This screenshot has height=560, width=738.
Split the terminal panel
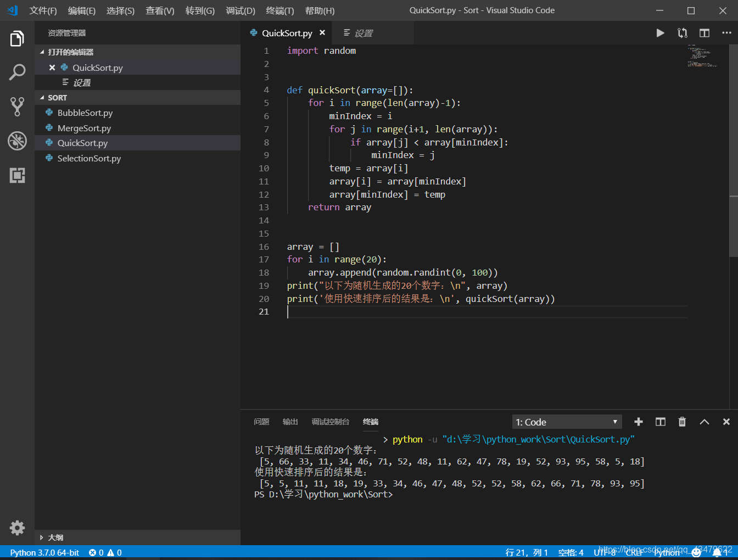point(661,422)
